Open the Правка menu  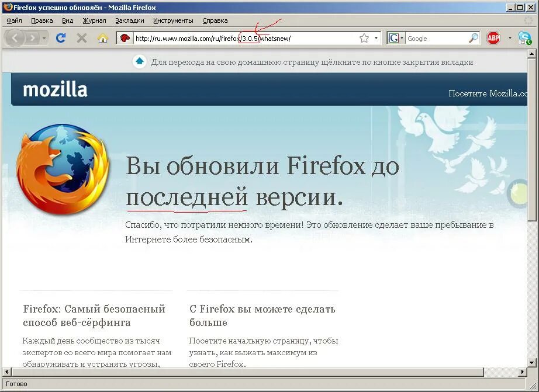point(42,20)
